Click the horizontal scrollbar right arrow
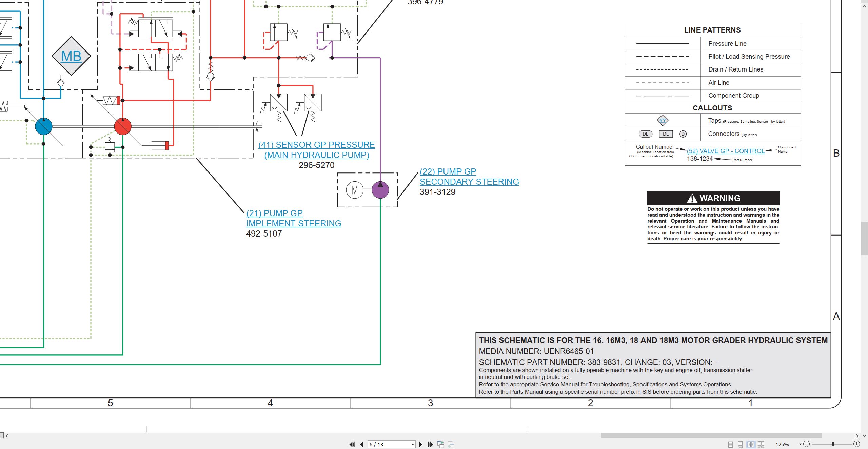 coord(857,436)
